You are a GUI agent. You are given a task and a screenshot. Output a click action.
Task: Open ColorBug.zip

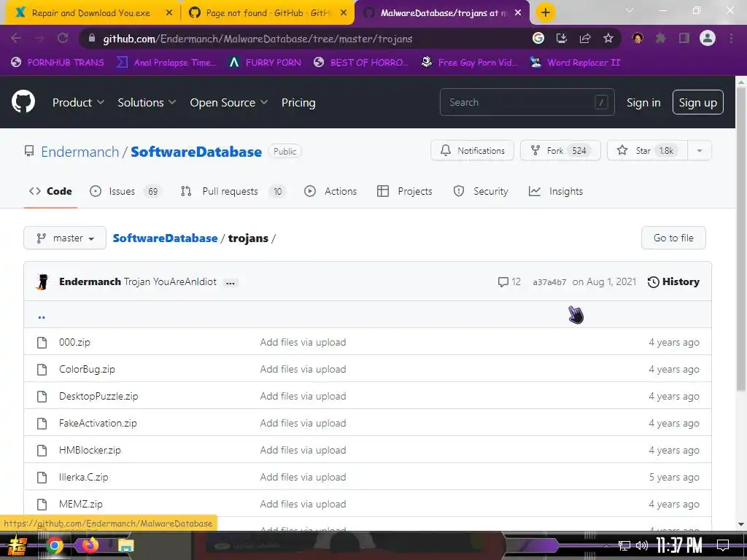(x=87, y=370)
